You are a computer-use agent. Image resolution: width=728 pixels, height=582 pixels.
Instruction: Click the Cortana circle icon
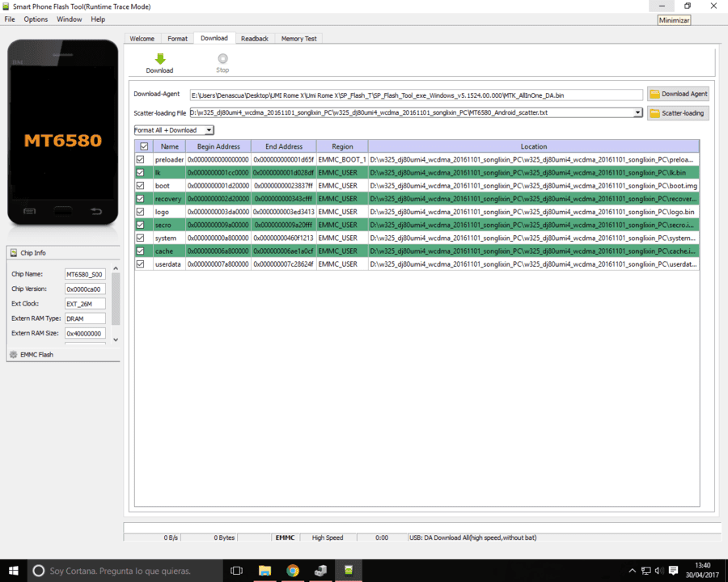pos(39,571)
